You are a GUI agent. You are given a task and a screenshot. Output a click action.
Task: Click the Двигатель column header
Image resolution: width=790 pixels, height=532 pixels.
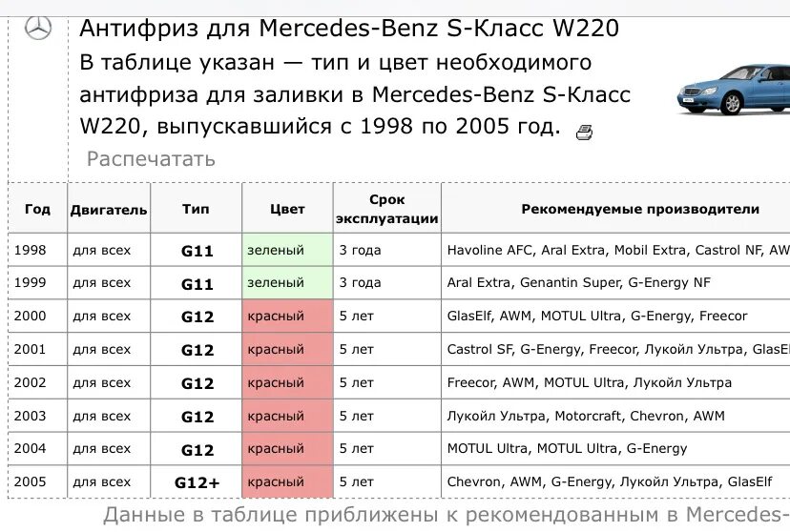click(109, 209)
